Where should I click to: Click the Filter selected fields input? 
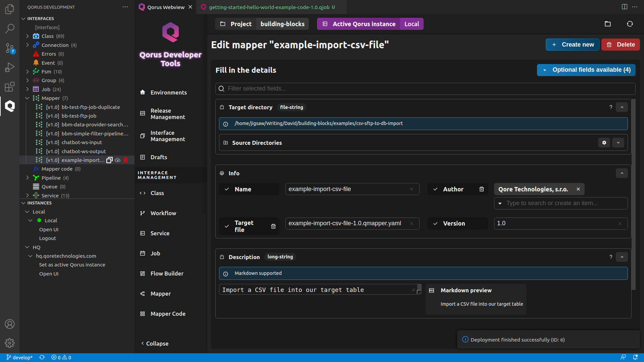tap(425, 88)
